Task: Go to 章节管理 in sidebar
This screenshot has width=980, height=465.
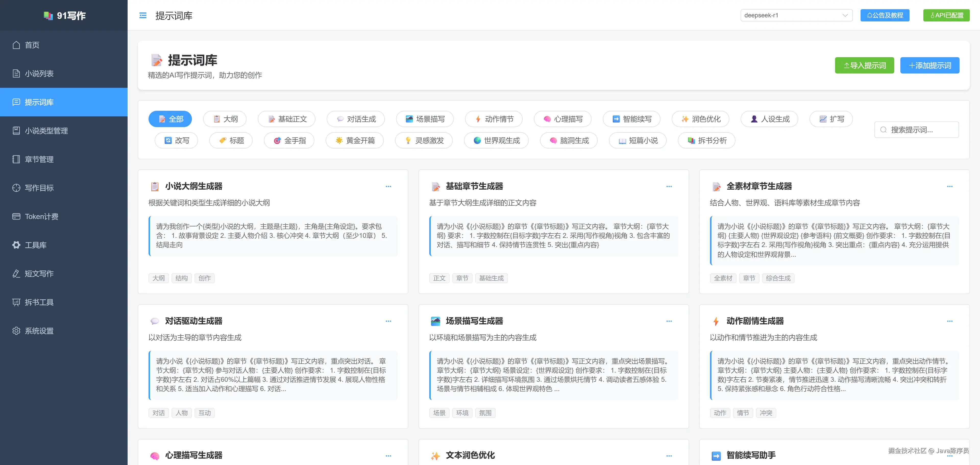Action: click(x=39, y=160)
